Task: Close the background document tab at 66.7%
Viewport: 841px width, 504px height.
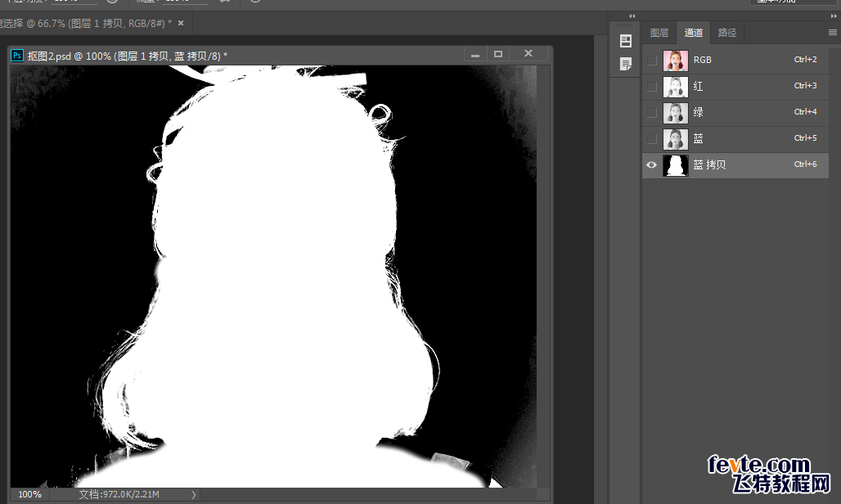Action: tap(181, 23)
